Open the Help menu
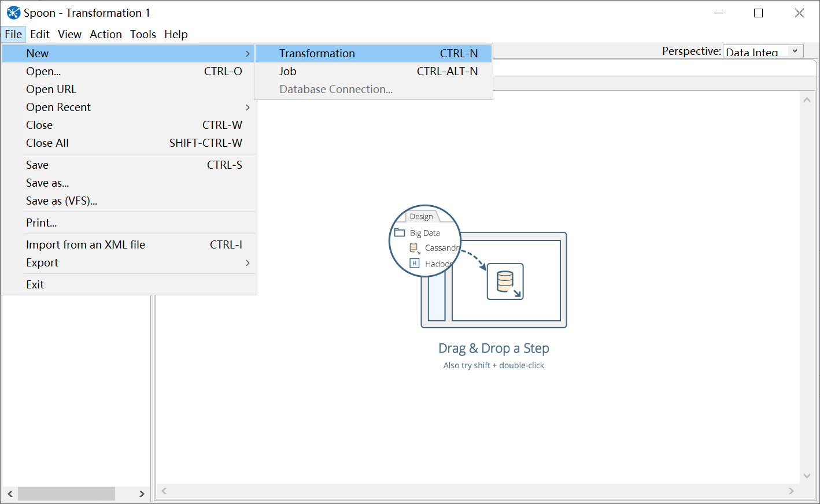Viewport: 820px width, 504px height. click(x=176, y=34)
